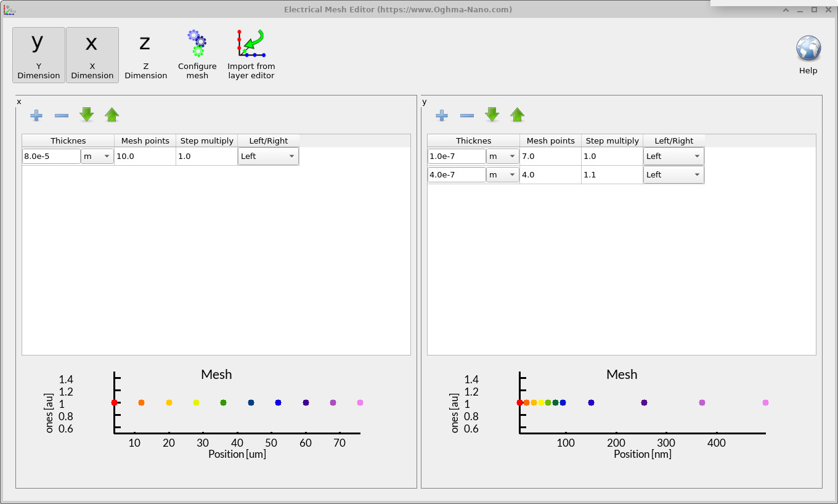Edit the Thickness field showing 8.0e-5
Image resolution: width=838 pixels, height=504 pixels.
coord(51,156)
